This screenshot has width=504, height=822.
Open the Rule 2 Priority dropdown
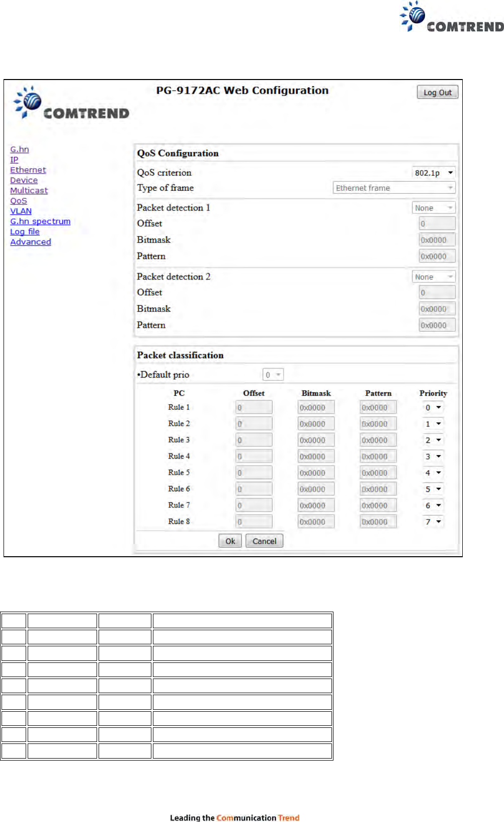coord(433,424)
